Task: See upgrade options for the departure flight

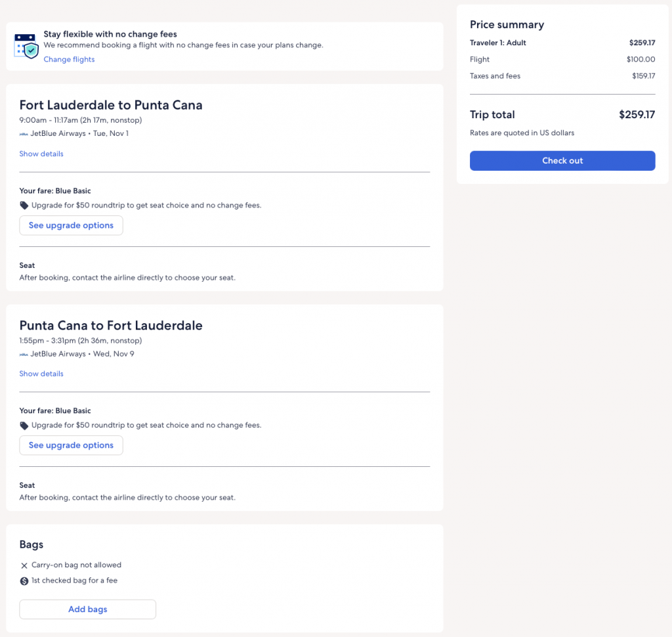Action: point(71,225)
